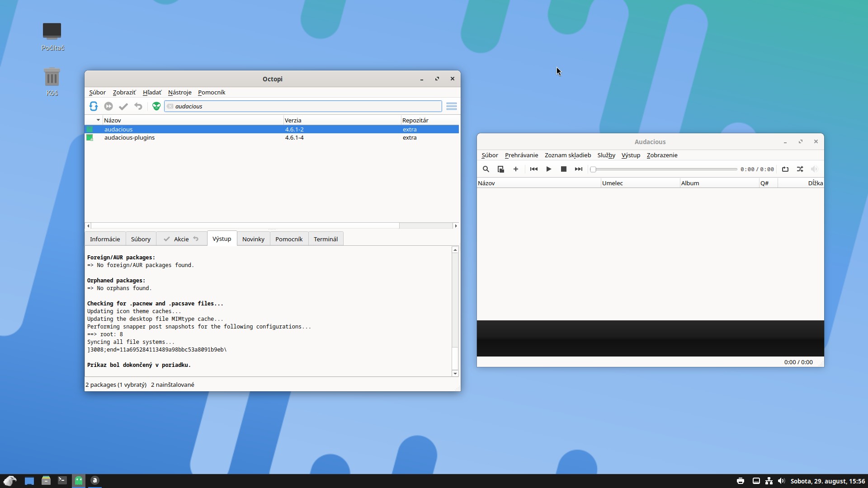Open the Nástroje menu in Octopi
This screenshot has height=488, width=868.
180,92
